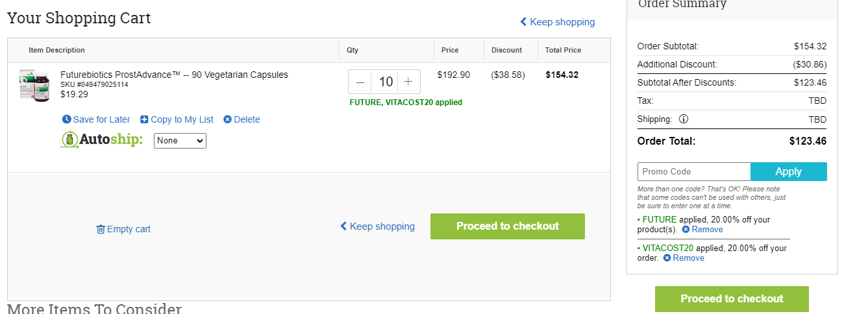The image size is (868, 314).
Task: Apply the promo code
Action: 789,171
